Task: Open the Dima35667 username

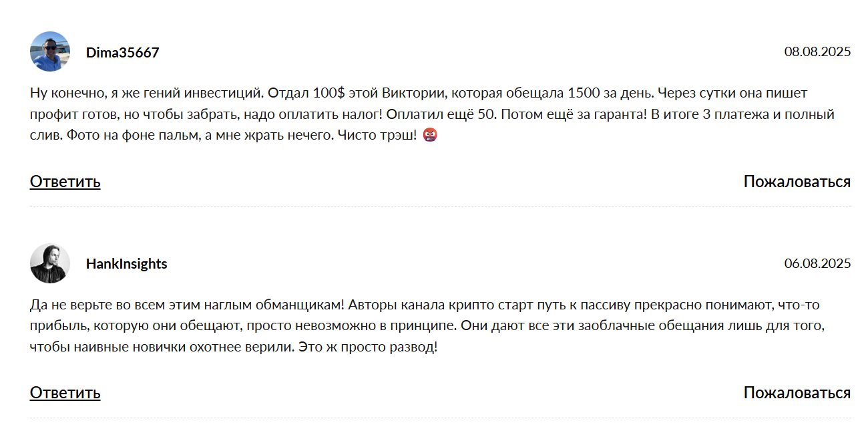Action: point(122,52)
